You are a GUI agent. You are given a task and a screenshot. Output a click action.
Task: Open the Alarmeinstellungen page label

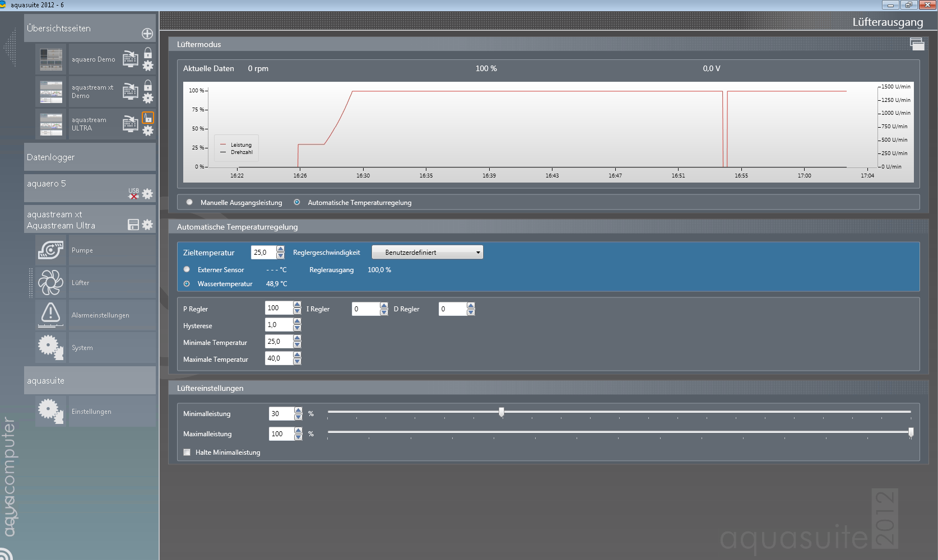tap(100, 315)
